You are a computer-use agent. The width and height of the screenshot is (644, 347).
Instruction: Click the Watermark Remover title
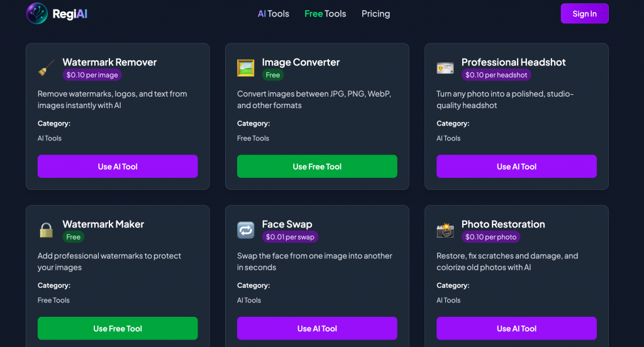pos(109,62)
